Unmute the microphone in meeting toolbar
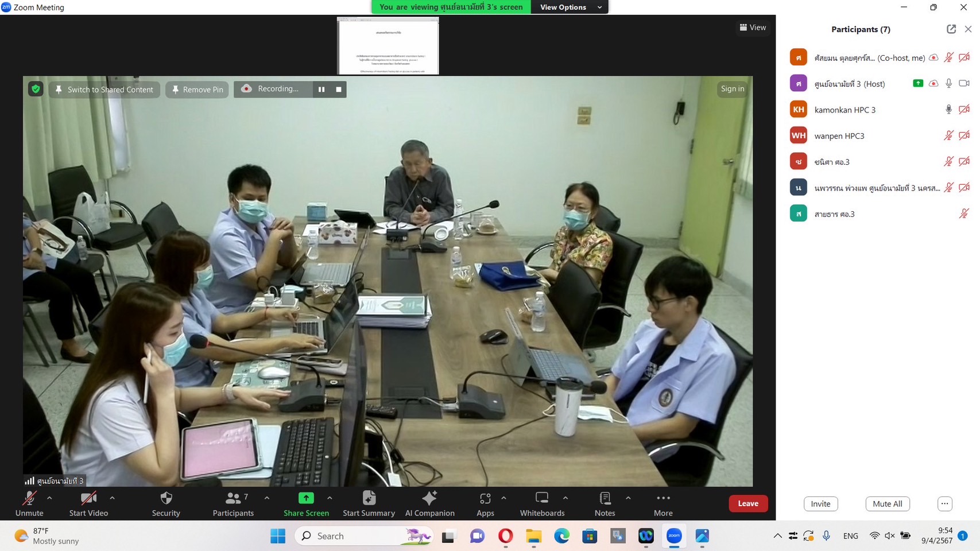 click(29, 503)
